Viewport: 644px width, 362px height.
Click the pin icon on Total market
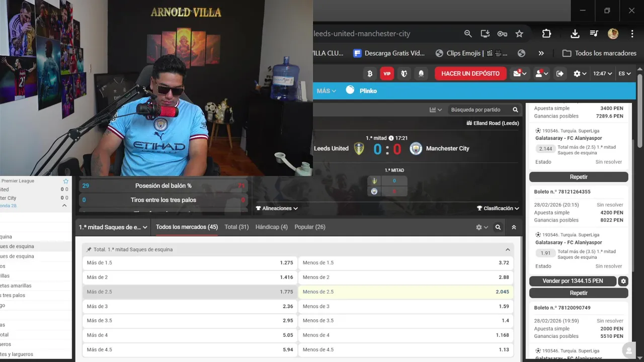[89, 249]
